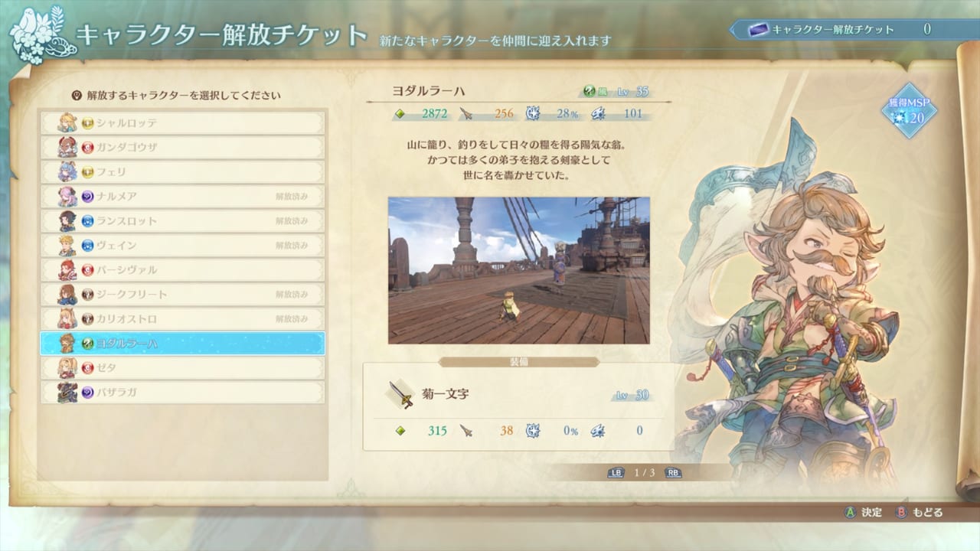Click the weapon attack value 38
The width and height of the screenshot is (980, 551).
506,431
